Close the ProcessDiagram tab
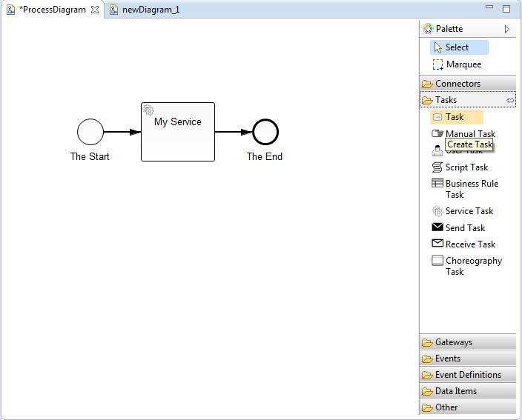The height and width of the screenshot is (420, 522). point(95,10)
